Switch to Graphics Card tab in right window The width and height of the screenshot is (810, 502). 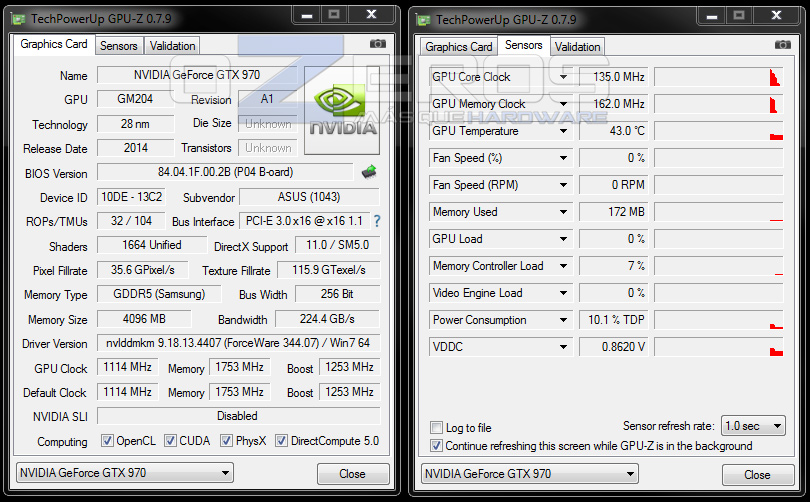[459, 47]
